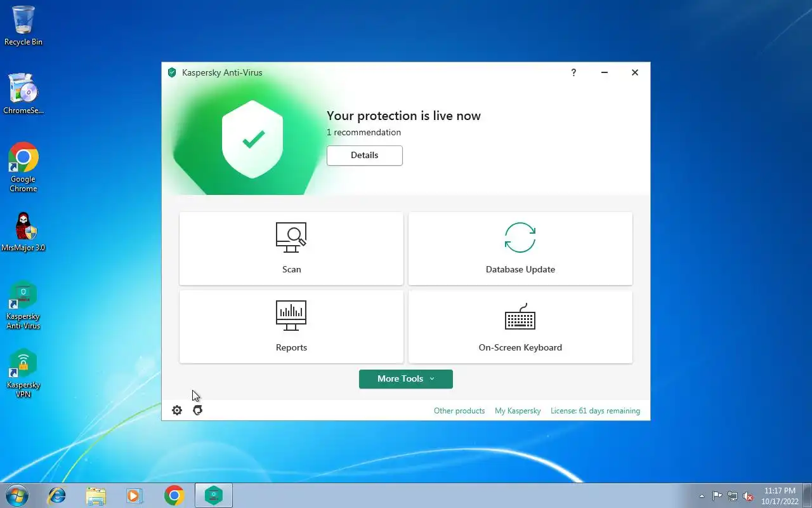The image size is (812, 508).
Task: Start Database Update
Action: point(520,248)
